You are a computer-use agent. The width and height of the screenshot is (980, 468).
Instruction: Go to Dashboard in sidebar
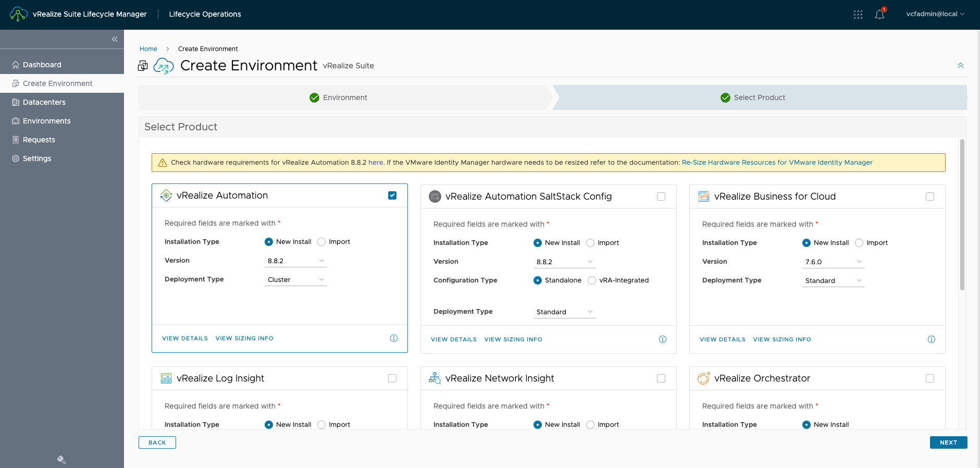click(x=62, y=65)
